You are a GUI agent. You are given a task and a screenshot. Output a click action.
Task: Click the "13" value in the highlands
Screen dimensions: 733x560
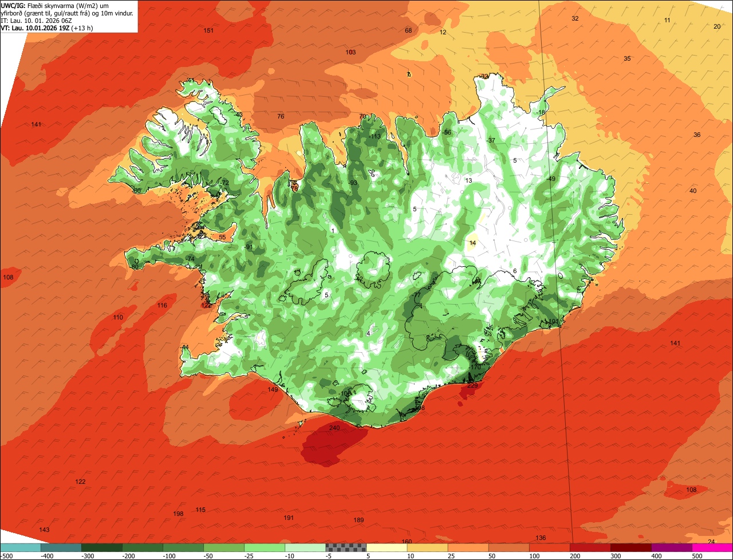468,180
